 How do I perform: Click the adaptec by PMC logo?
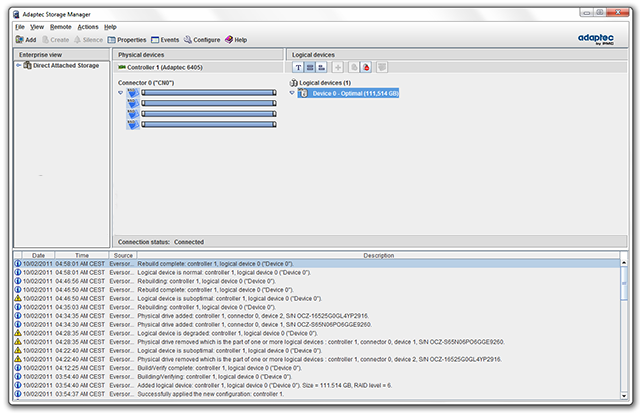click(x=596, y=39)
